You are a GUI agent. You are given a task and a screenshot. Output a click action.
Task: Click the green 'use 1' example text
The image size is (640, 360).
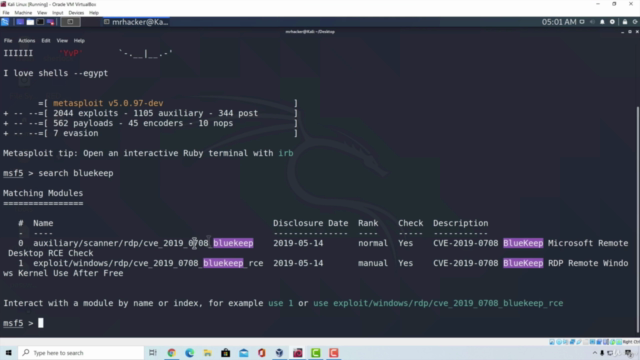(x=280, y=303)
